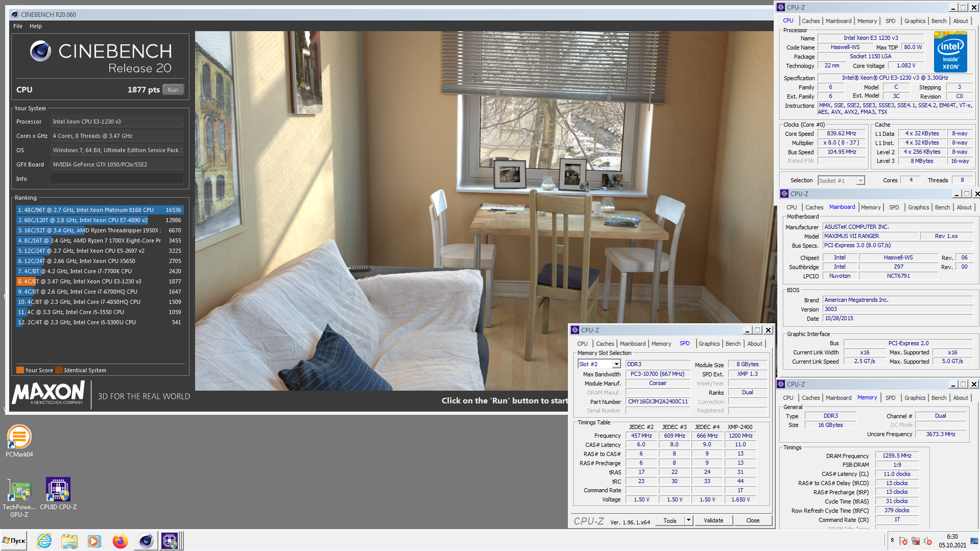Show hidden tray icons arrow
Screen dimensions: 980x551
click(x=892, y=540)
